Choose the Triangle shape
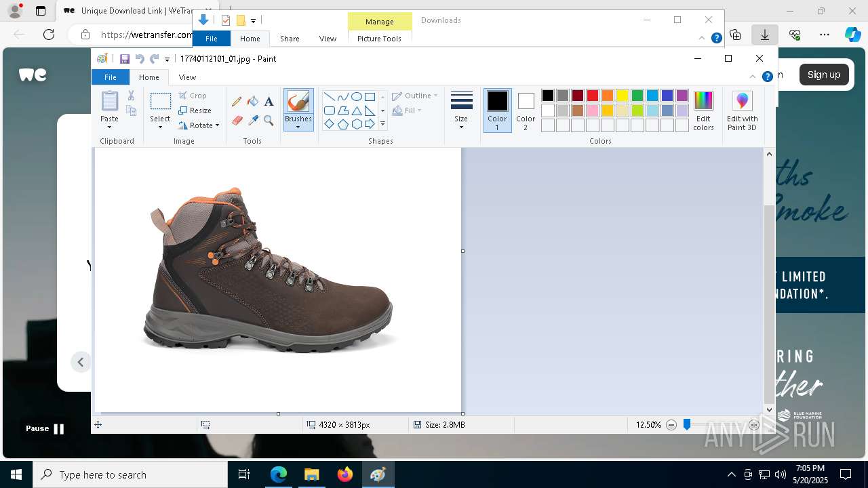Viewport: 868px width, 488px height. pyautogui.click(x=356, y=110)
